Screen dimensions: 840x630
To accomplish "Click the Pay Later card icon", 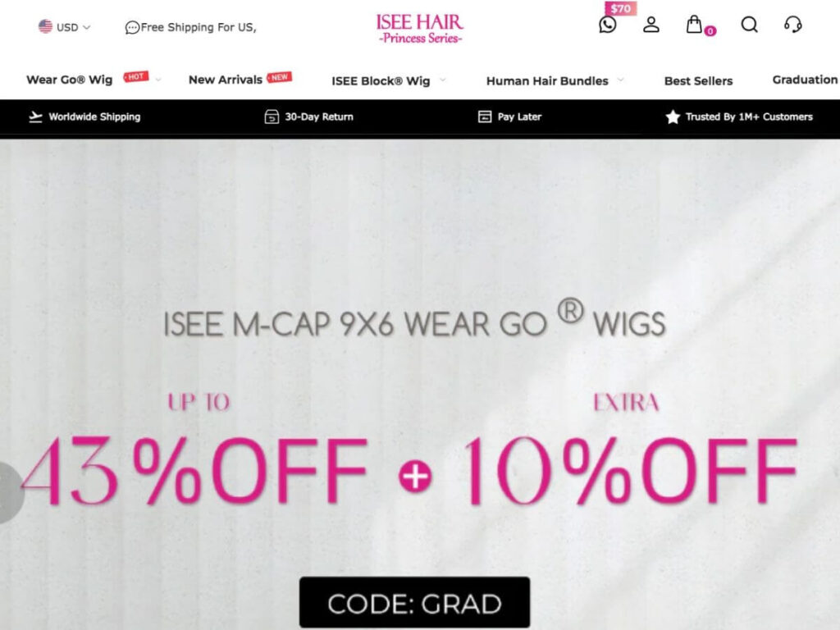I will [x=484, y=116].
